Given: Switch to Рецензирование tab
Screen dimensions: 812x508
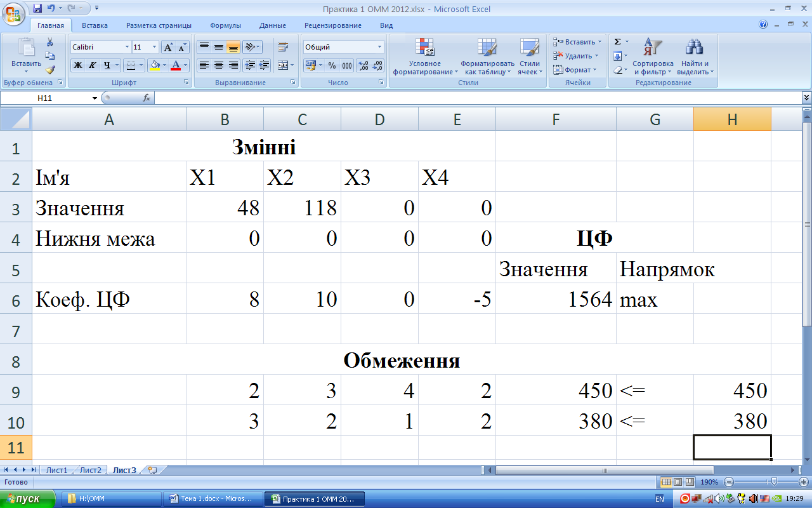Looking at the screenshot, I should click(333, 25).
